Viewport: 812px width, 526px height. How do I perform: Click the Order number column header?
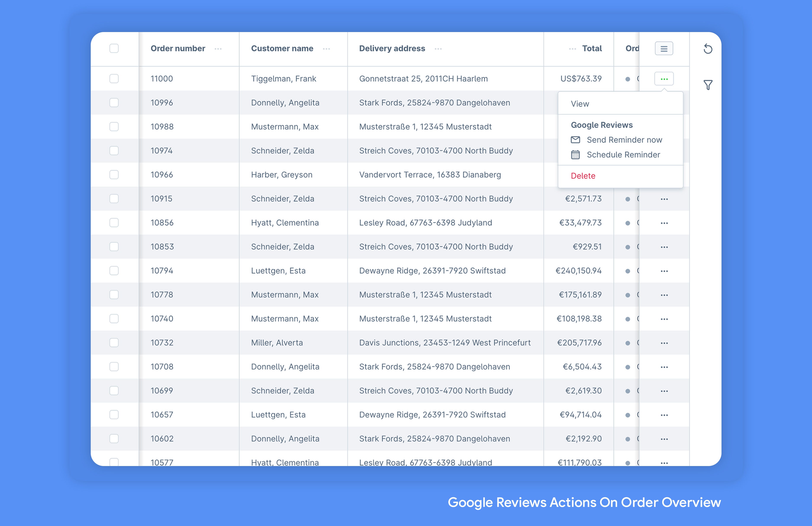(x=178, y=48)
